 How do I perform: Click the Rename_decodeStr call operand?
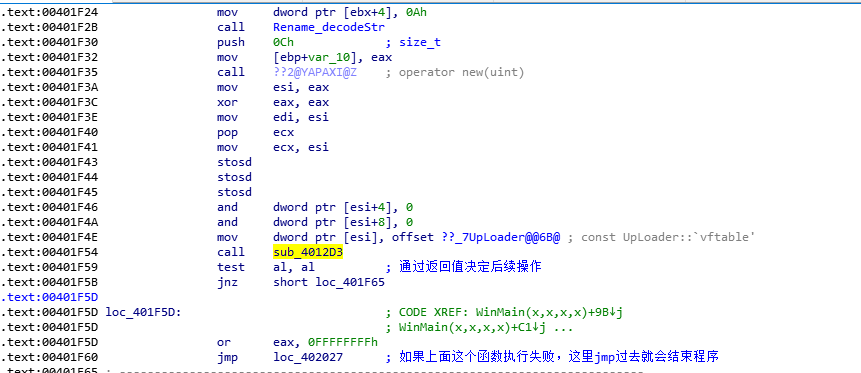click(328, 27)
